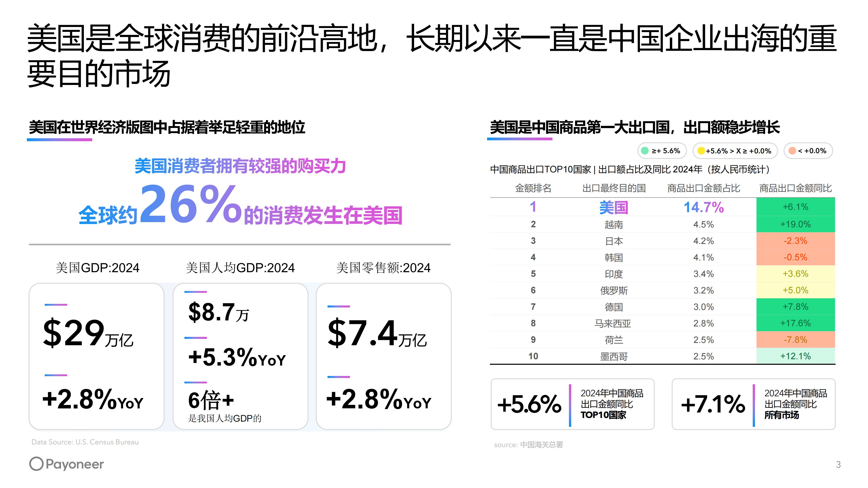Select the 韩国 country cell
Image resolution: width=868 pixels, height=488 pixels.
click(614, 257)
